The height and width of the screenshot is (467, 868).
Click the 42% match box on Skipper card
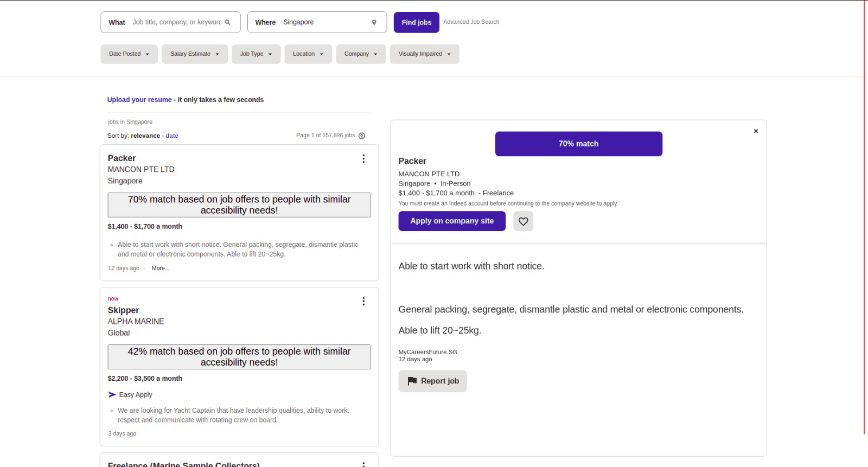239,357
